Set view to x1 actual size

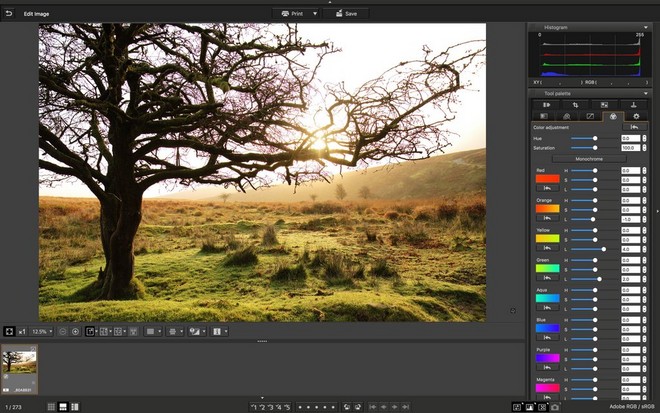point(22,332)
